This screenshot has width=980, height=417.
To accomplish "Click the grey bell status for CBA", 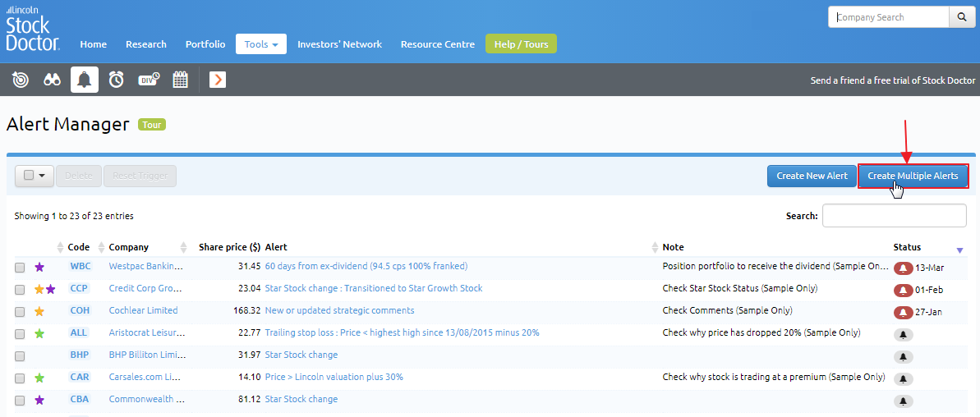I will click(x=903, y=401).
